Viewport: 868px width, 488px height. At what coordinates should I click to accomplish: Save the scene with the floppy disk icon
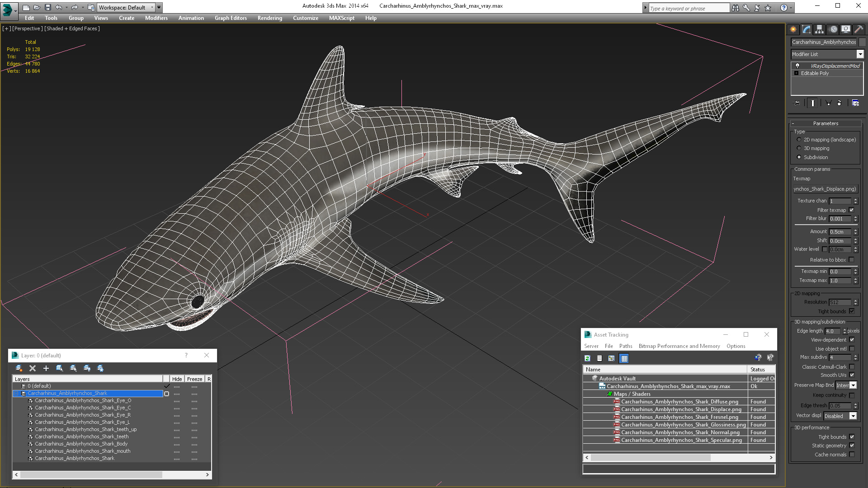click(47, 7)
